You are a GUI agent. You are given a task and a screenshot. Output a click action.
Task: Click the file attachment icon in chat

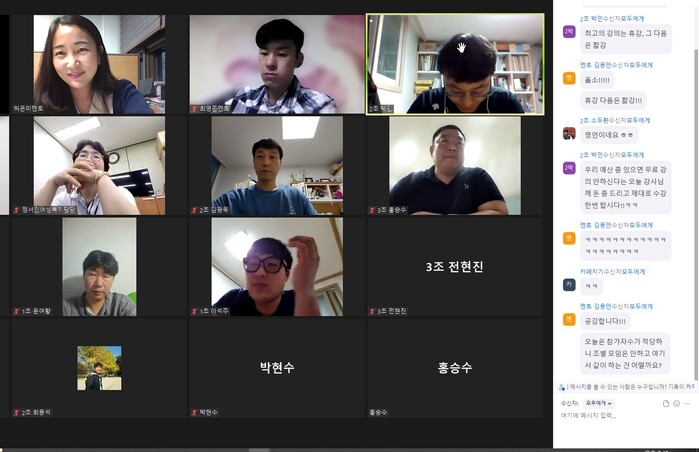[x=666, y=403]
